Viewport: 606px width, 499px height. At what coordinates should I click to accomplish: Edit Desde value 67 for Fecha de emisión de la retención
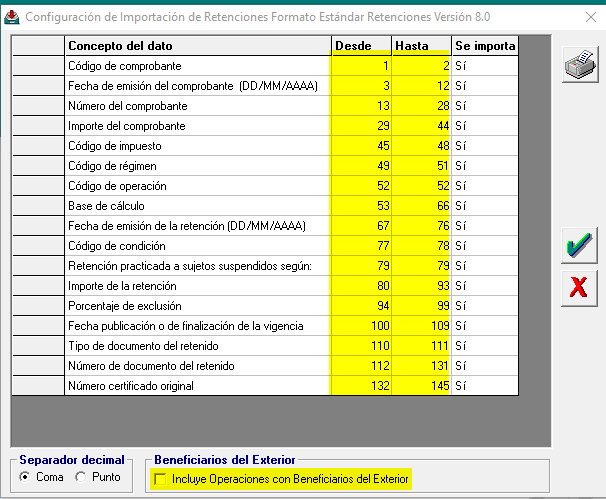(x=361, y=226)
